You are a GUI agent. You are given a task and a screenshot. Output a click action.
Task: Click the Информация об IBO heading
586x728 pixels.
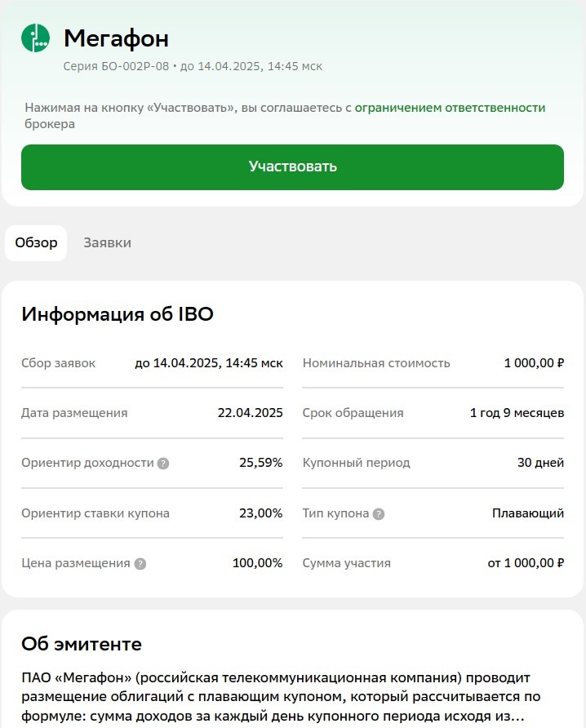(x=118, y=314)
